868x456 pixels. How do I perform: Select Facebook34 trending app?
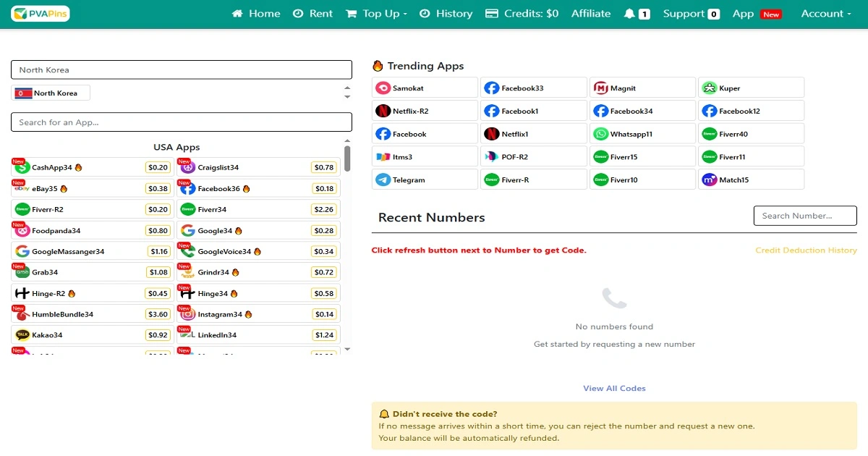pos(642,111)
